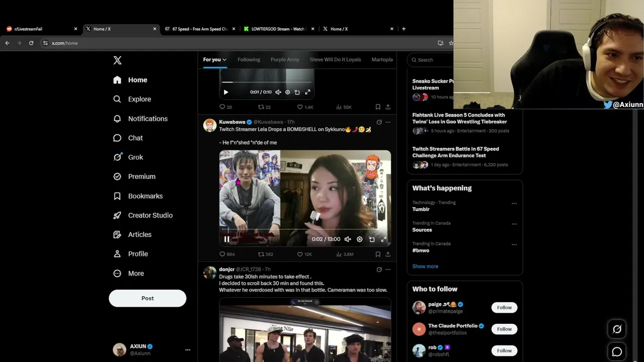Image resolution: width=644 pixels, height=362 pixels.
Task: Open options for Sources trend
Action: coord(514,224)
